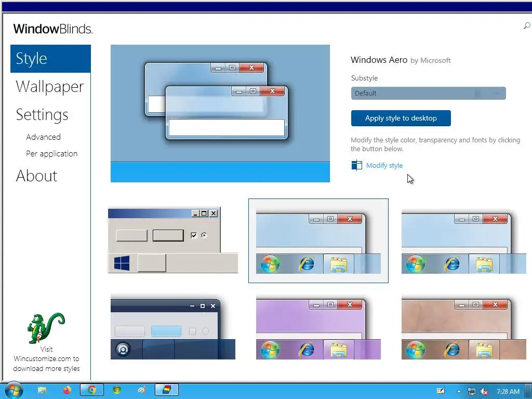Click the 7:28 AM clock
The width and height of the screenshot is (532, 399).
[x=508, y=391]
